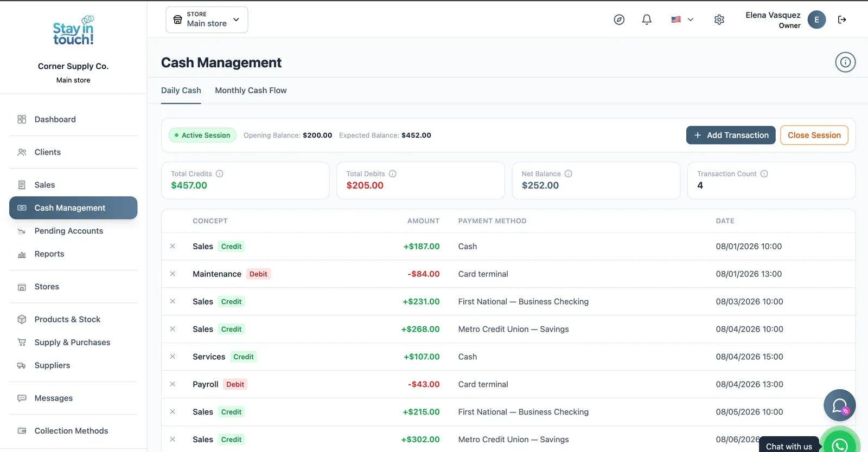
Task: Open the support chat bubble icon
Action: [839, 405]
